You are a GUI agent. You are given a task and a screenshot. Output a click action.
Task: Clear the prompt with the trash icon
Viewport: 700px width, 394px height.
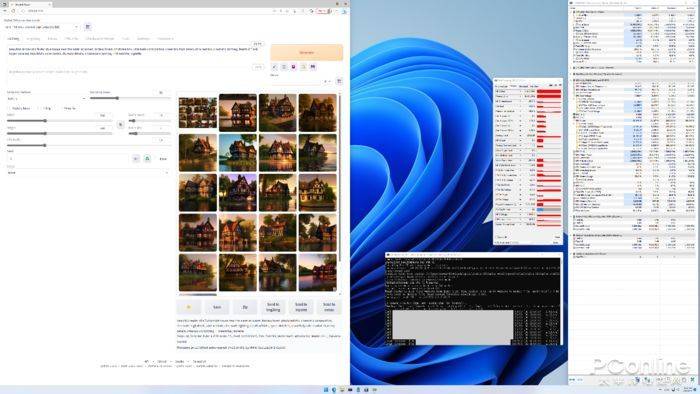point(284,67)
